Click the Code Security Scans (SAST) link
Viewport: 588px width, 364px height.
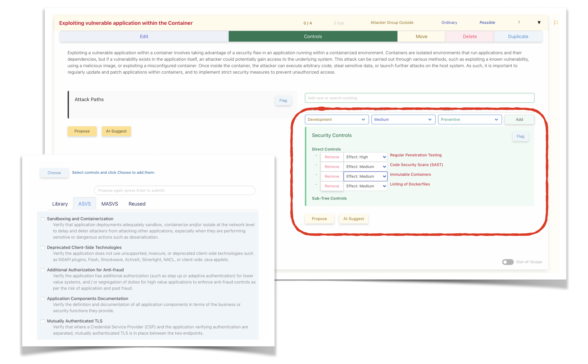click(416, 165)
